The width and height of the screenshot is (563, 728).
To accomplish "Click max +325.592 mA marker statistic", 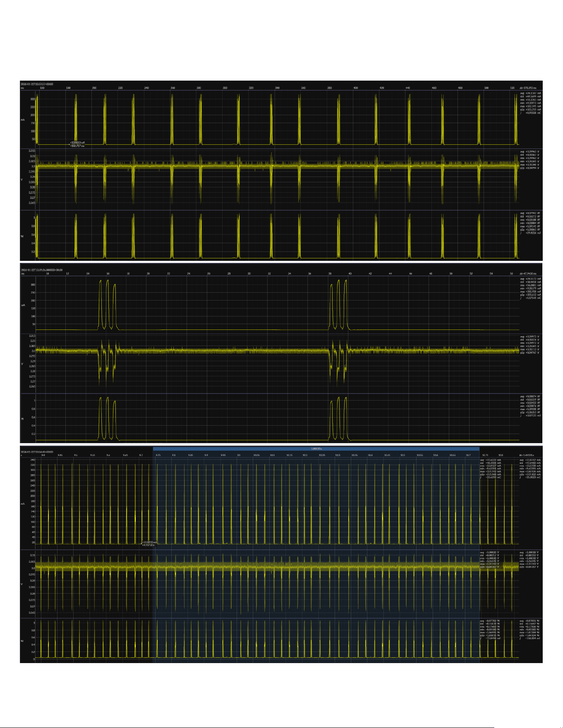I will (x=491, y=471).
